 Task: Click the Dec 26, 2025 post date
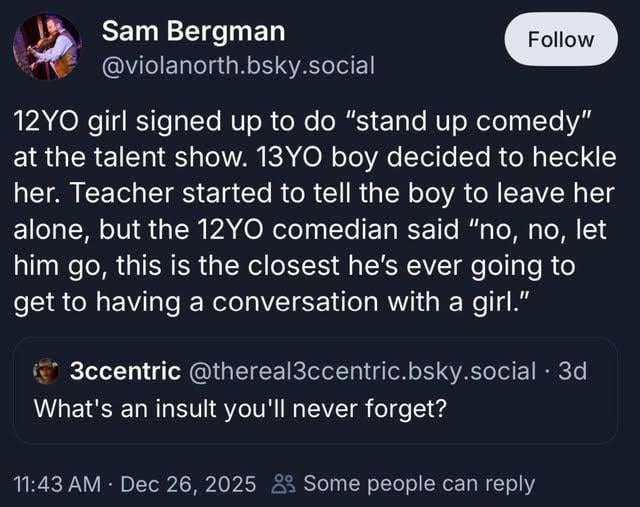click(188, 484)
